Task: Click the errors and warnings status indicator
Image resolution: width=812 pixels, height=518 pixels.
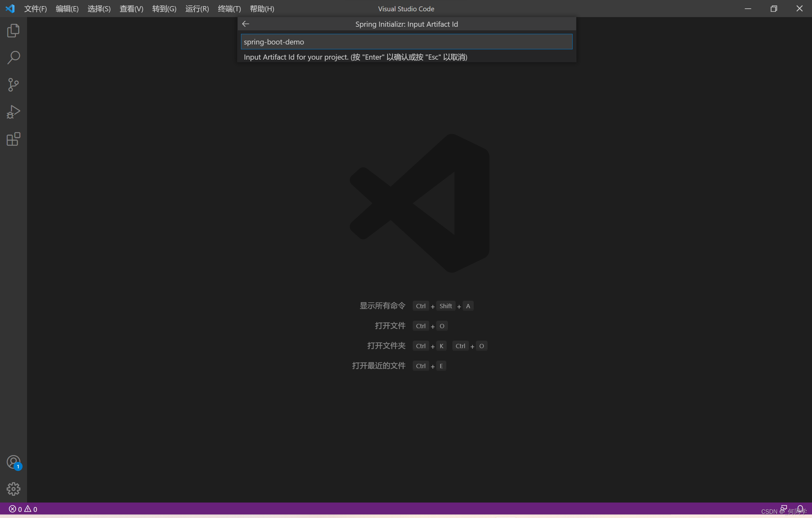Action: [23, 509]
